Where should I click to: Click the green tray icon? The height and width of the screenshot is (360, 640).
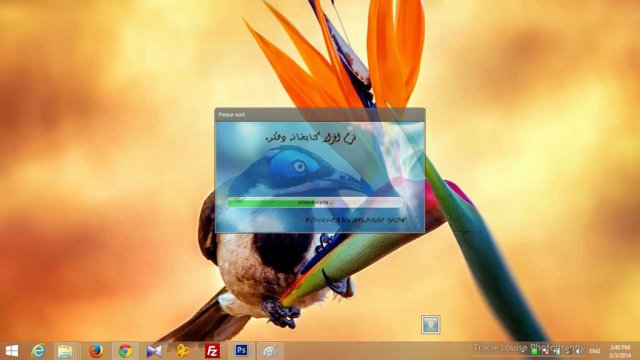pos(534,351)
